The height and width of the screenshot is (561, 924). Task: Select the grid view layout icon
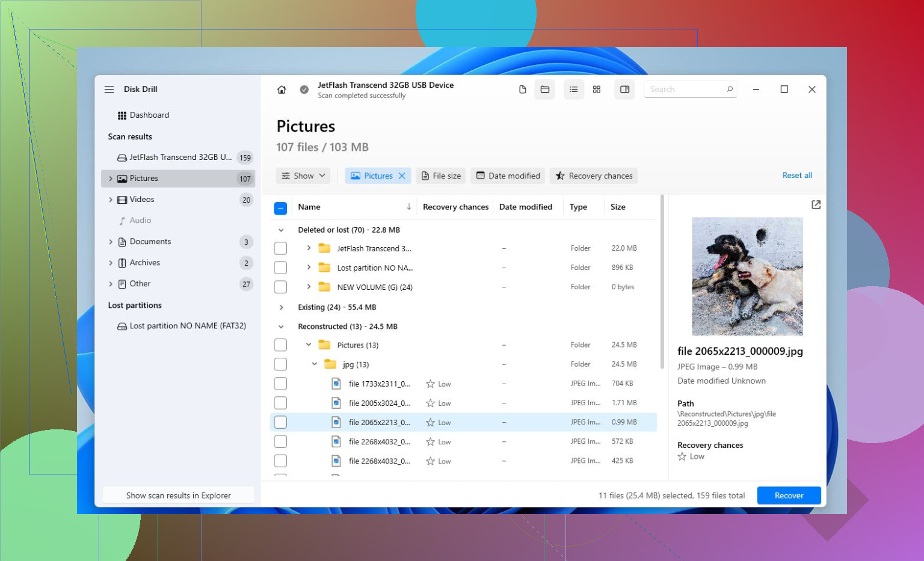(x=597, y=90)
